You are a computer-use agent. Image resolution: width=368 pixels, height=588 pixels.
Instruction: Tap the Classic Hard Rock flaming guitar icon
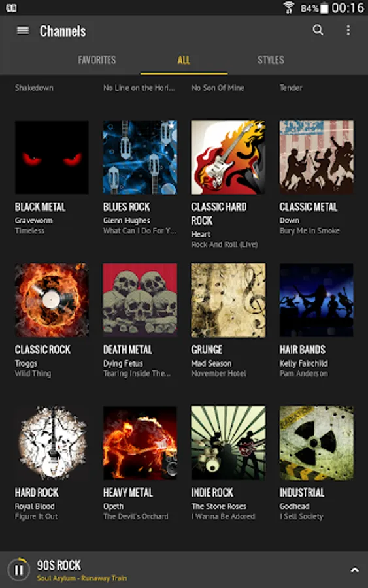pos(228,157)
